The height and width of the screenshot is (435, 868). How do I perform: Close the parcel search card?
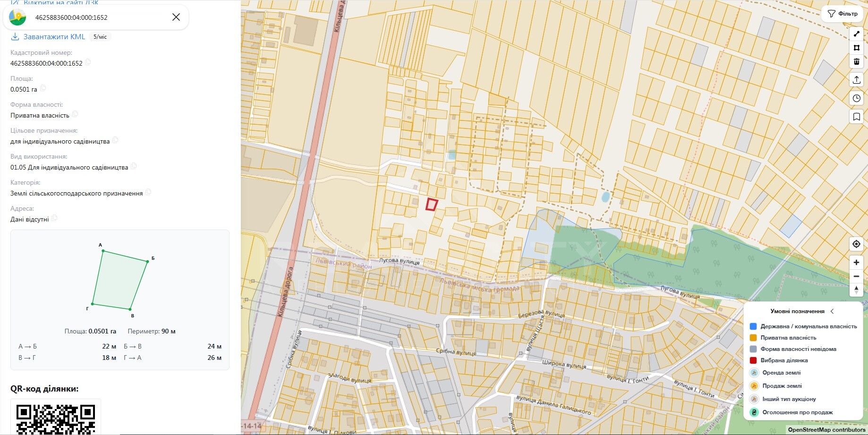click(x=176, y=17)
